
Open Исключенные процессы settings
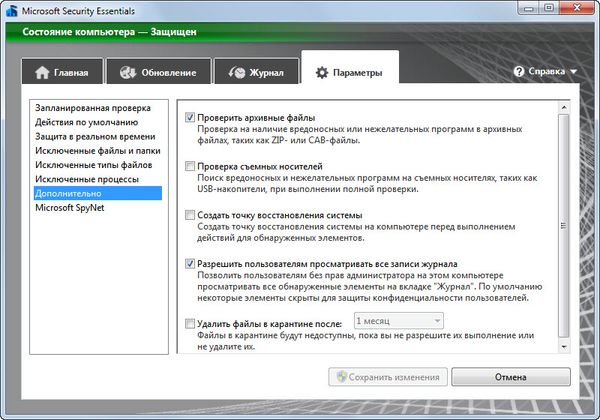[x=87, y=179]
